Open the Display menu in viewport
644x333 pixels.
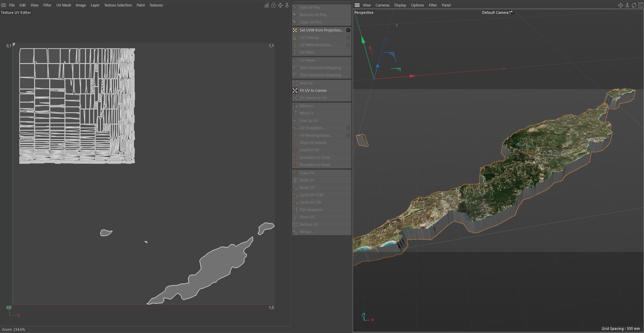(400, 5)
